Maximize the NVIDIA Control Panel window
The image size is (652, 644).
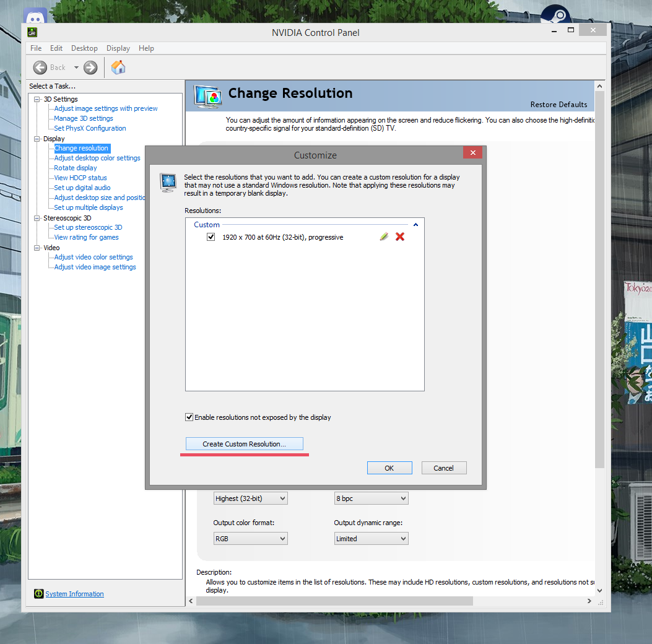point(570,30)
